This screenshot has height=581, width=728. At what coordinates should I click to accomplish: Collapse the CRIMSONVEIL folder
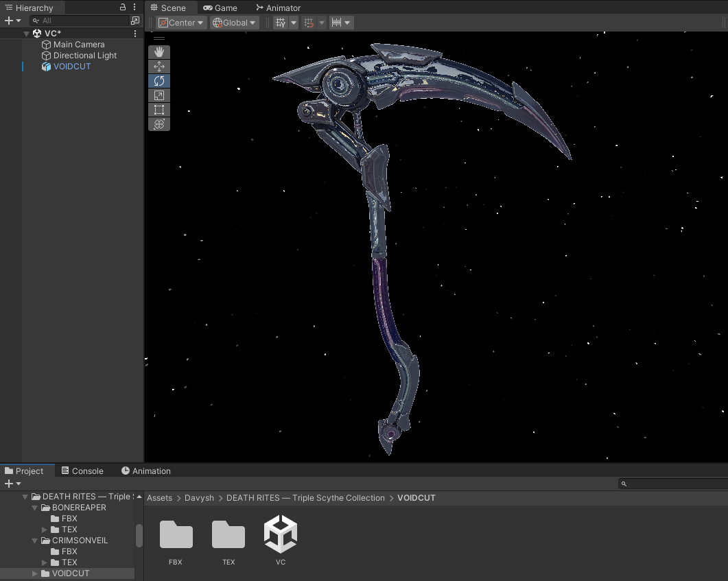click(34, 541)
